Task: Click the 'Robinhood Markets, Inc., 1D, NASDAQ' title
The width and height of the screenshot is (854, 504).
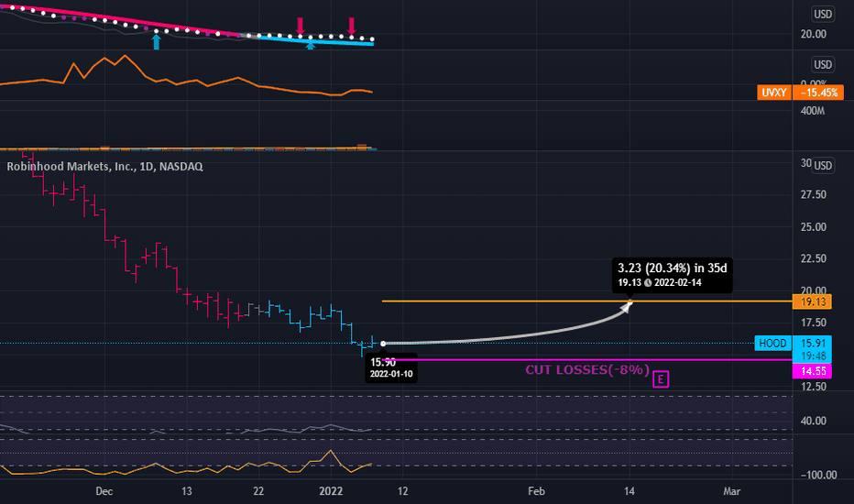Action: (x=104, y=167)
